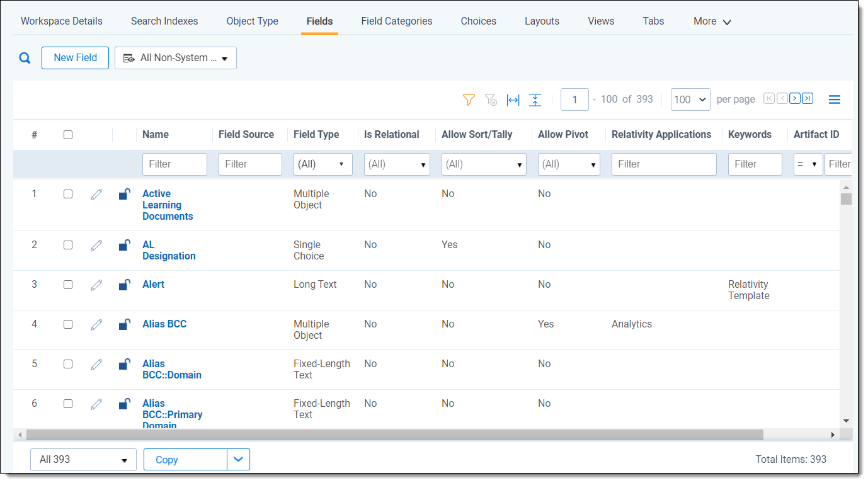The width and height of the screenshot is (868, 483).
Task: Check the select-all header checkbox
Action: [68, 135]
